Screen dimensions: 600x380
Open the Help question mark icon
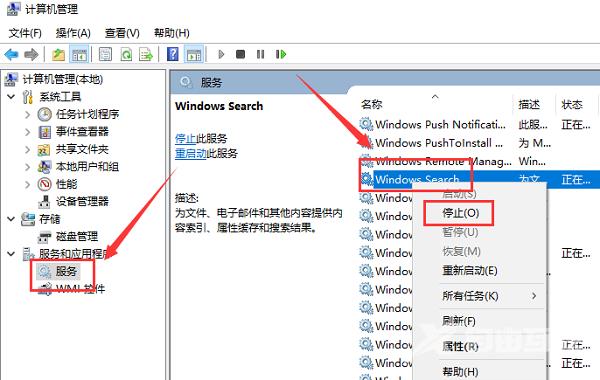[173, 54]
